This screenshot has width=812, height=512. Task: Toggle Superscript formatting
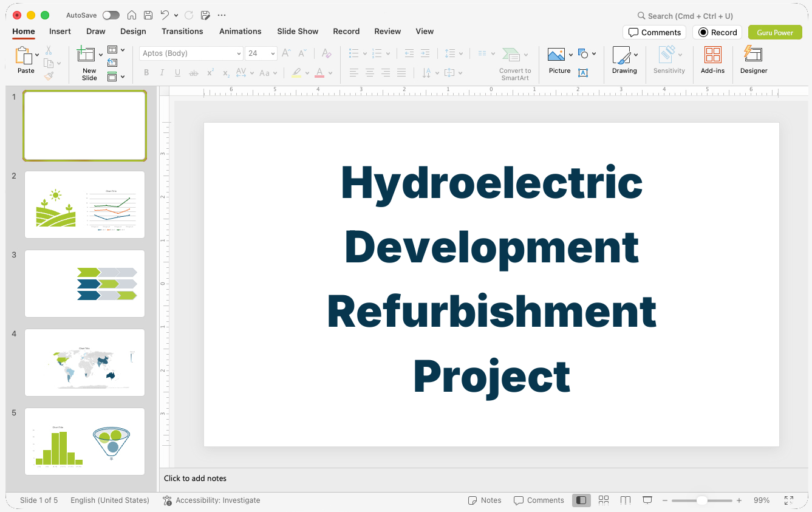210,73
